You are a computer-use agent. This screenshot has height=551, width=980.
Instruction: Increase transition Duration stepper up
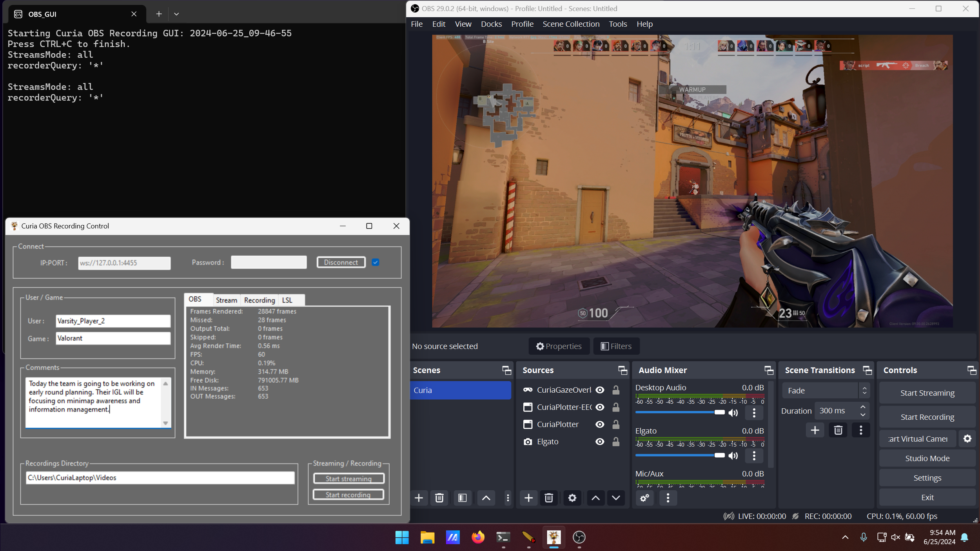863,407
